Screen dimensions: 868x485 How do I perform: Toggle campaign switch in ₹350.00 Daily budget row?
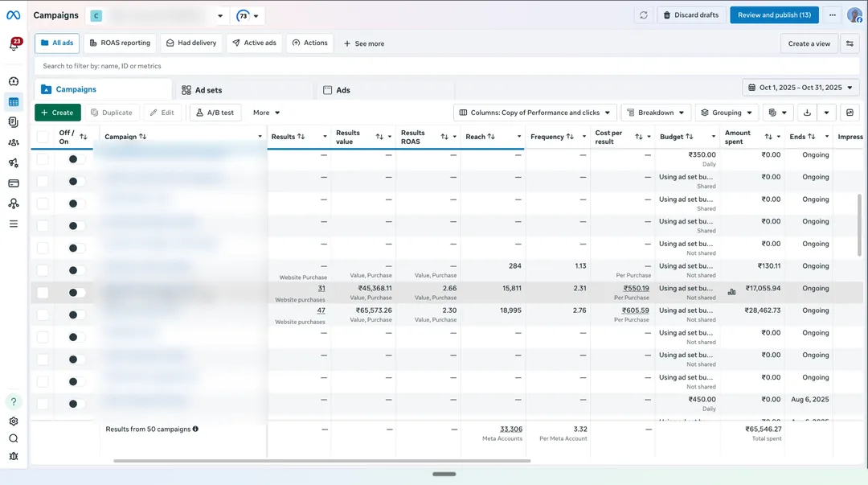coord(76,159)
